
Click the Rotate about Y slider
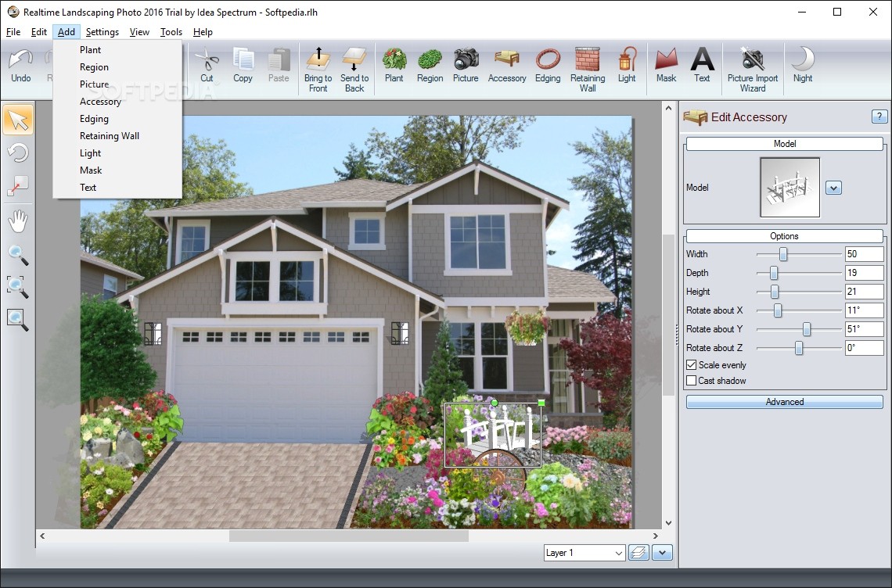point(806,329)
